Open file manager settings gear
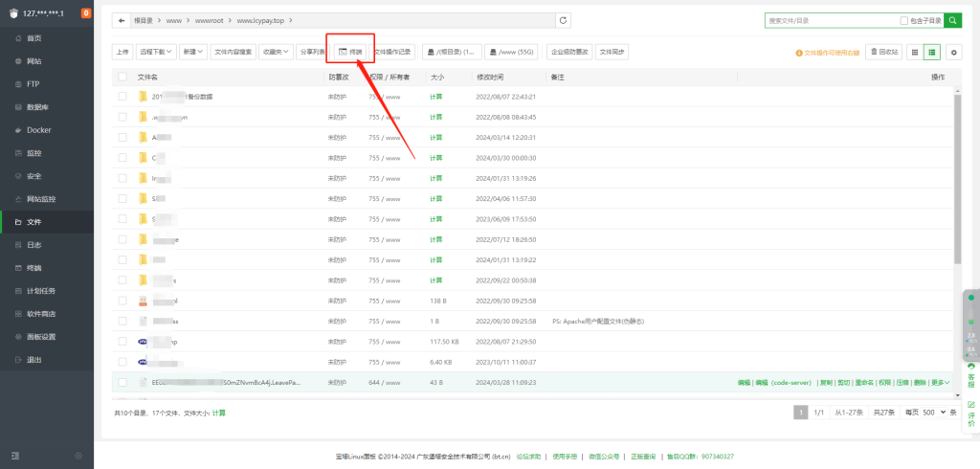Screen dimensions: 980x469 (953, 52)
